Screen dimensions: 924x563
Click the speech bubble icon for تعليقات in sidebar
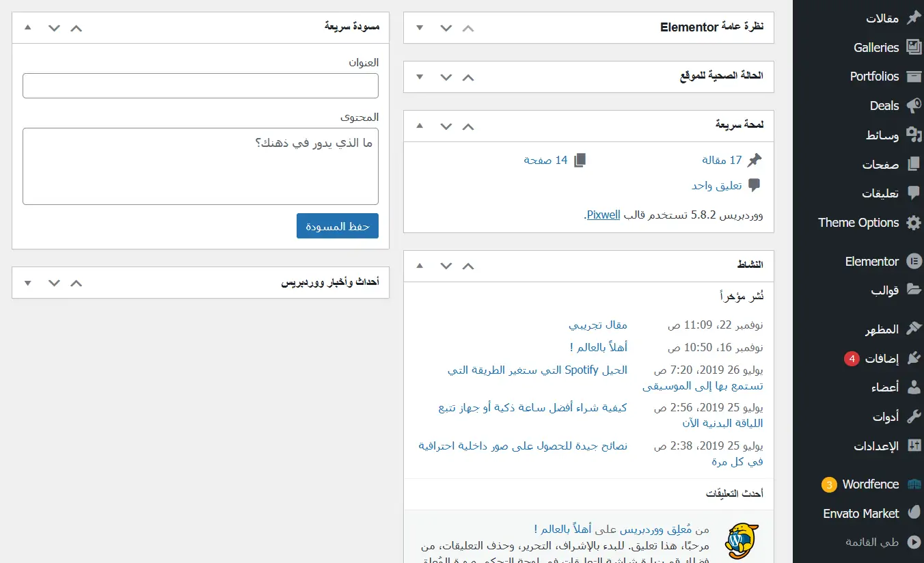(x=913, y=193)
